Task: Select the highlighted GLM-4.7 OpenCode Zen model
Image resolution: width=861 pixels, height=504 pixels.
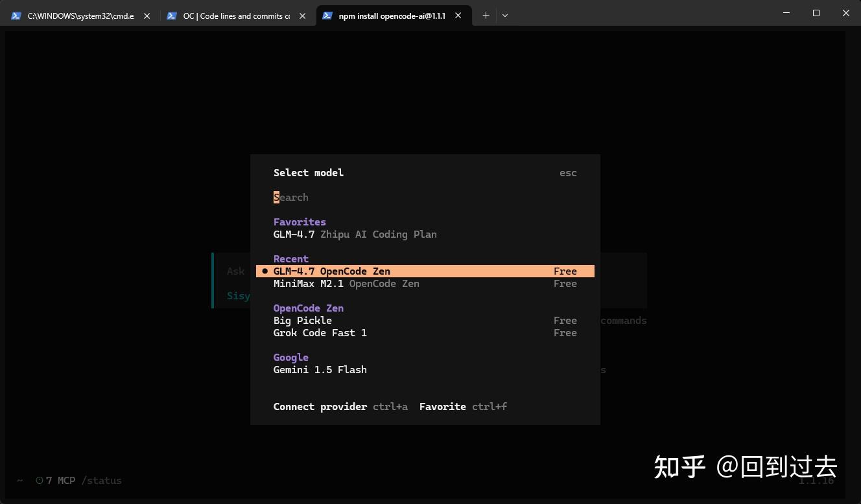Action: point(425,271)
